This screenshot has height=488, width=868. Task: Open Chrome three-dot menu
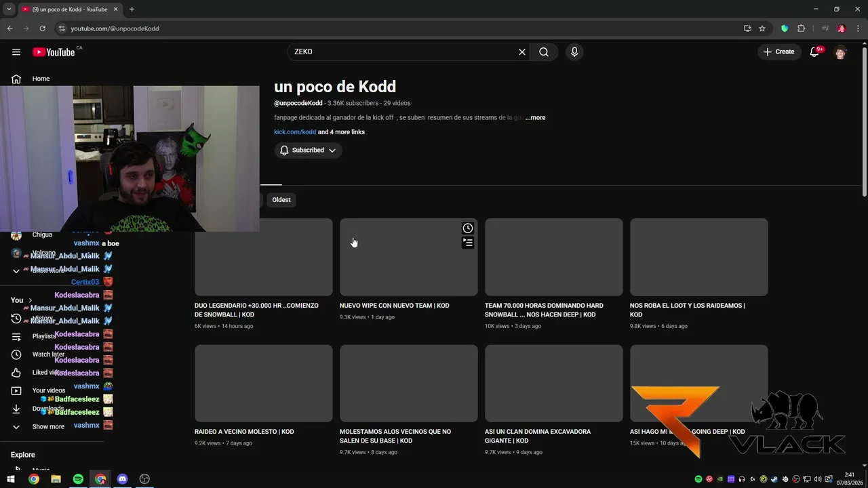coord(857,28)
